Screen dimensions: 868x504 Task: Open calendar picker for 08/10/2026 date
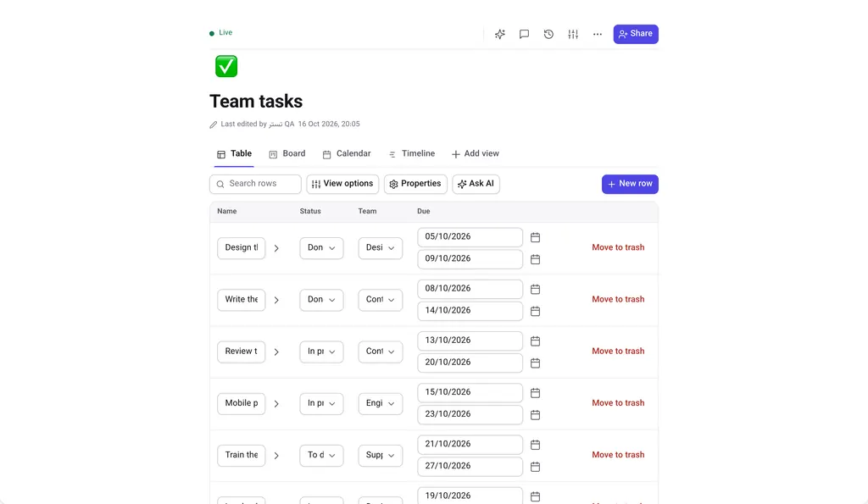tap(536, 290)
